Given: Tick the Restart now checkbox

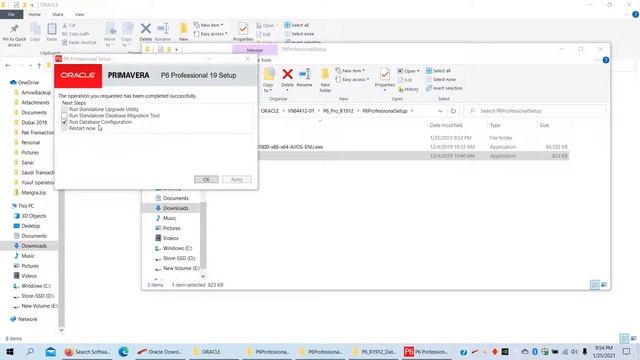Looking at the screenshot, I should click(x=64, y=128).
